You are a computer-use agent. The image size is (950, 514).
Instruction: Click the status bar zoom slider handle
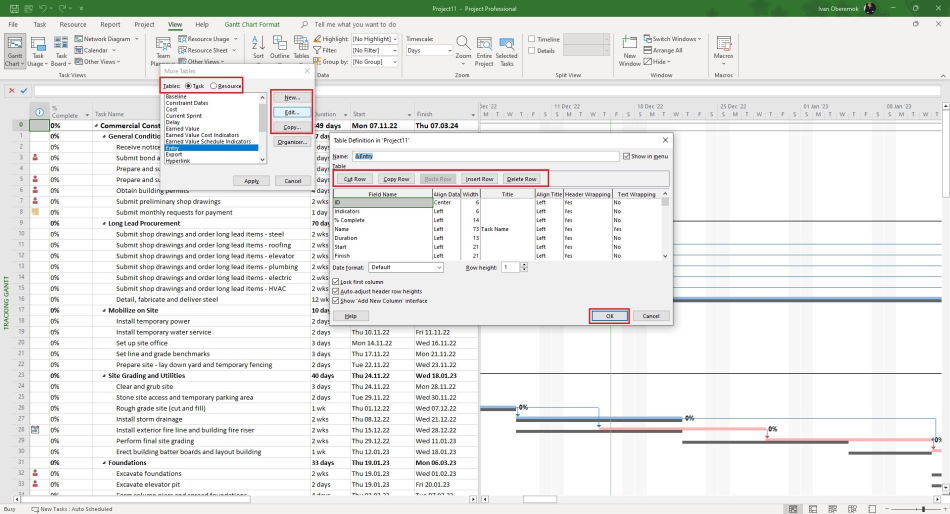click(x=923, y=509)
